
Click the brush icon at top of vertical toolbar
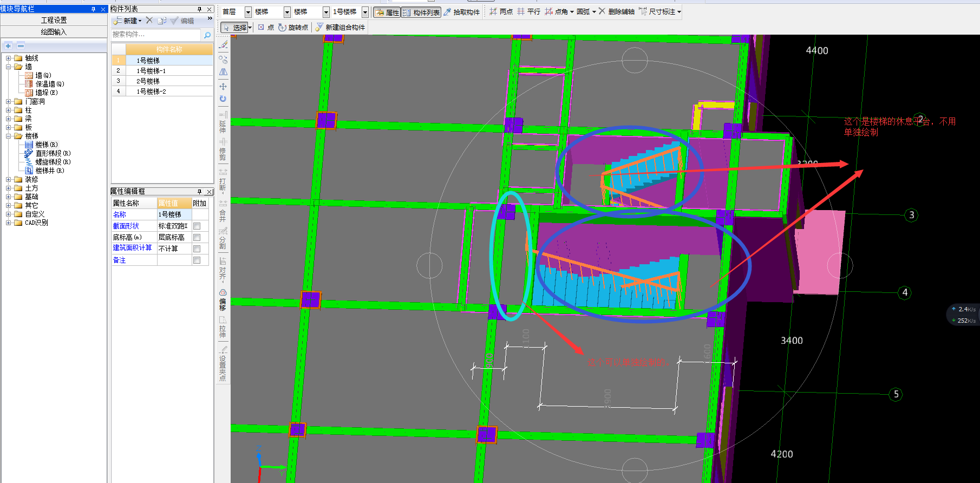pos(223,44)
